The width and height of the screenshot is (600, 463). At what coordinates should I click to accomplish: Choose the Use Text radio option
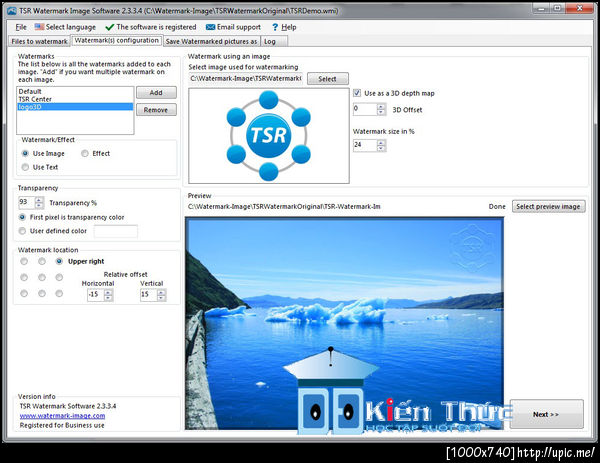(25, 167)
